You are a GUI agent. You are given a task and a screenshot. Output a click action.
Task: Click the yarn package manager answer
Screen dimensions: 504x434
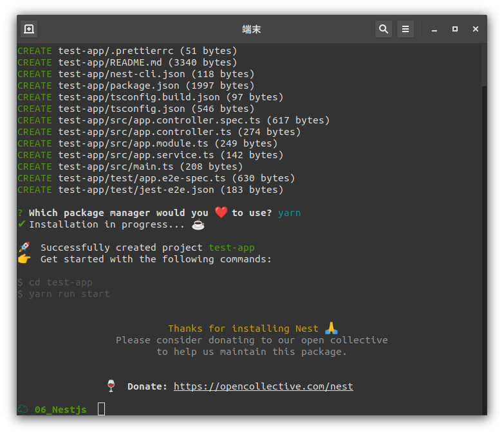tap(289, 213)
